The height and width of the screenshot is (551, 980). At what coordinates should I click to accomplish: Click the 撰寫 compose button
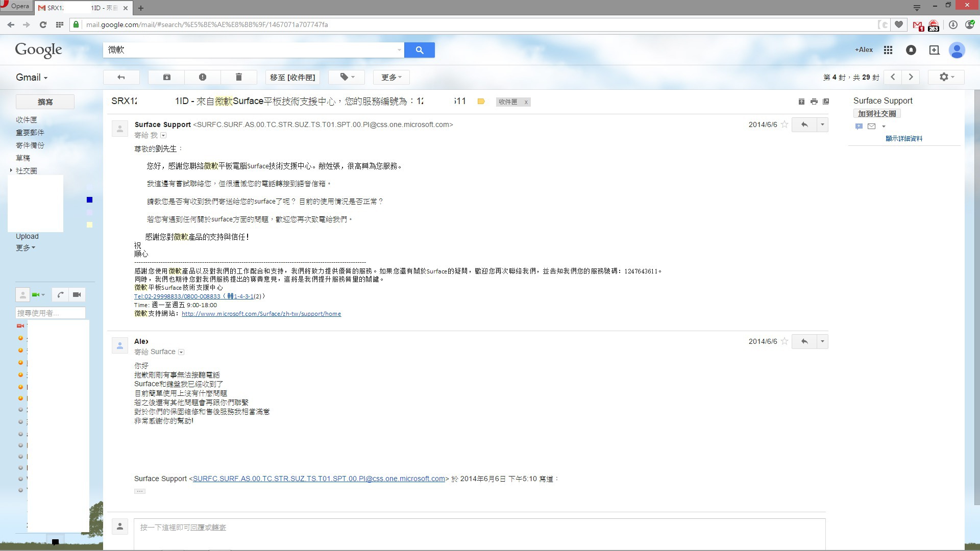point(45,102)
